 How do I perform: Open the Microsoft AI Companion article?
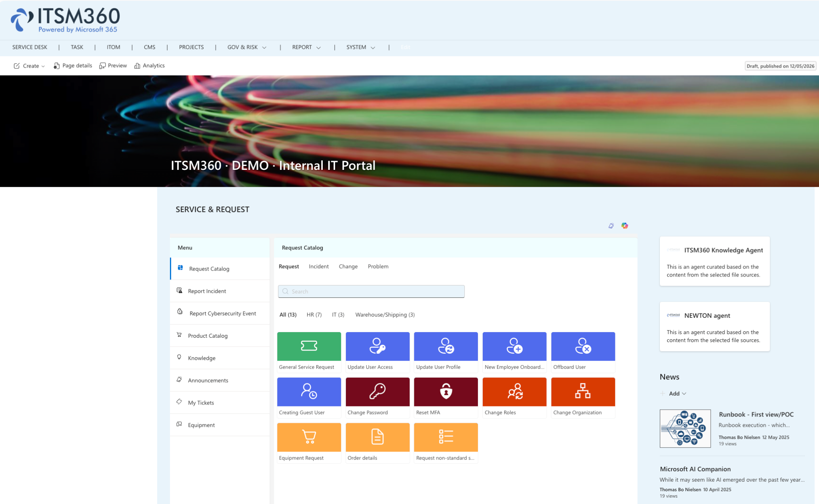point(695,469)
